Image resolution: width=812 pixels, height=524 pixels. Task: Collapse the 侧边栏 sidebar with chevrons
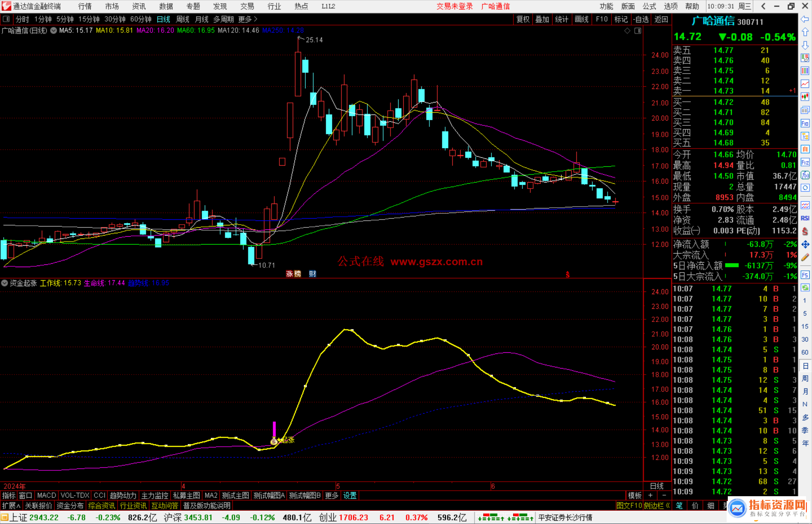(657, 506)
